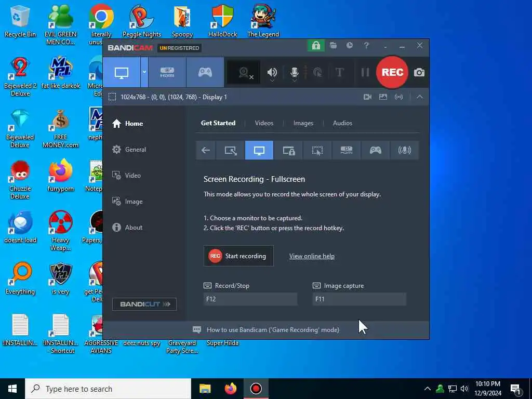
Task: Select HDMI device recording mode in top toolbar
Action: click(167, 72)
